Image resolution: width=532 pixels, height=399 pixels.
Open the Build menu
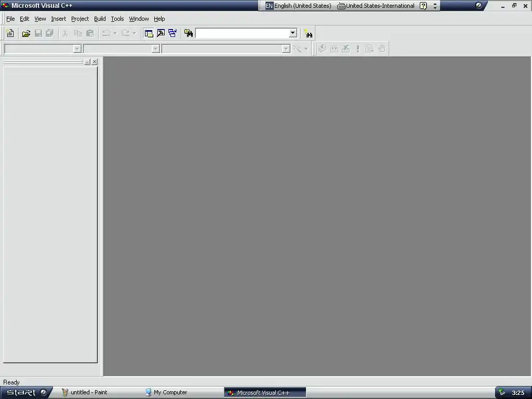point(100,19)
